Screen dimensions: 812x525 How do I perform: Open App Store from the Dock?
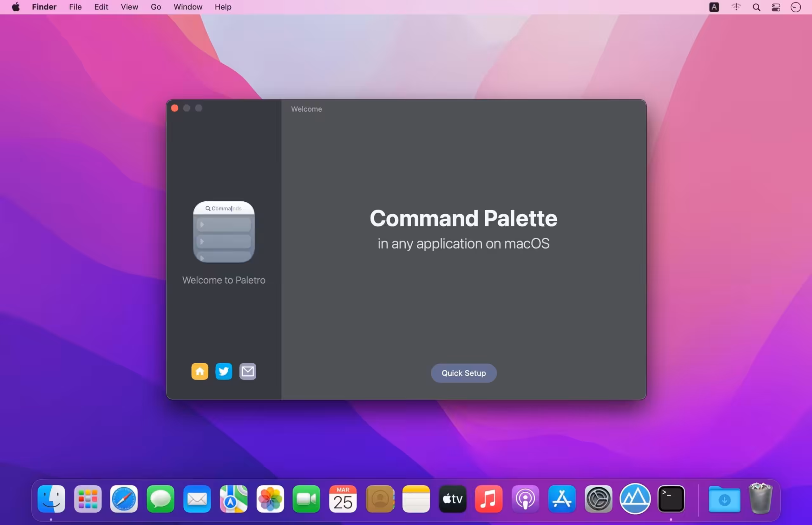[562, 499]
